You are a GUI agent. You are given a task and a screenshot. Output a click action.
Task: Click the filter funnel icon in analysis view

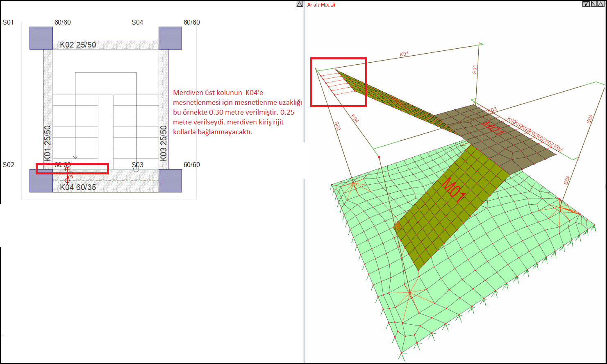coord(586,4)
